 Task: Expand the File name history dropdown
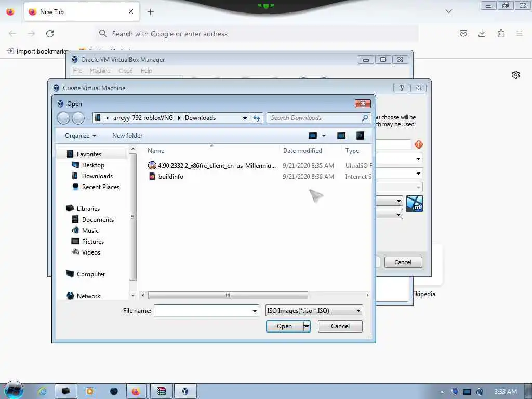(x=255, y=311)
